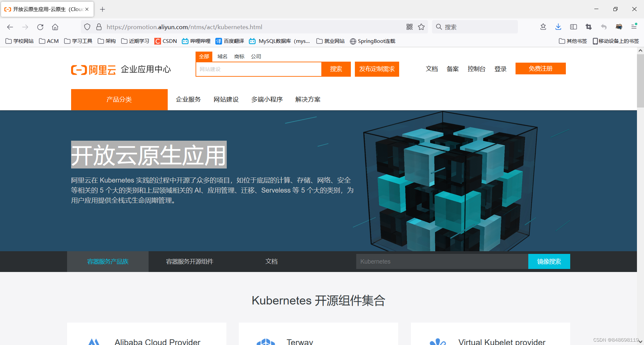Screen dimensions: 644x345
Task: Click the 发布定制需求 button
Action: pos(377,69)
